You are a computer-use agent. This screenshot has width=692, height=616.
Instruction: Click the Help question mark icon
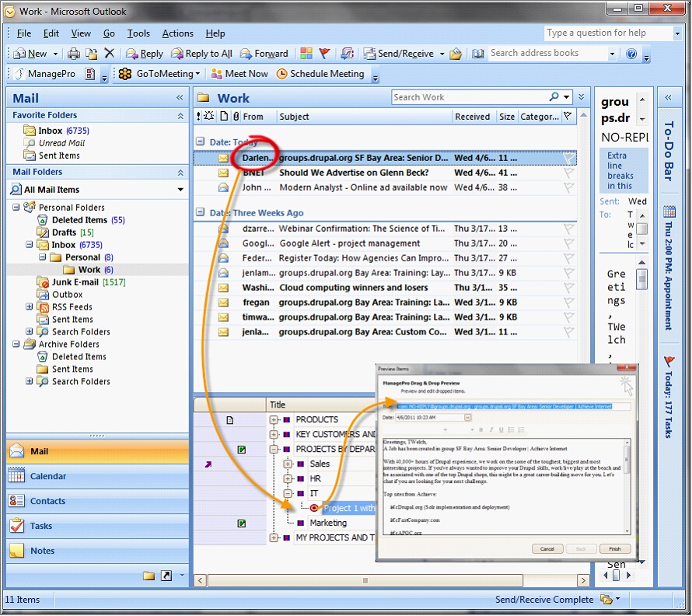631,54
